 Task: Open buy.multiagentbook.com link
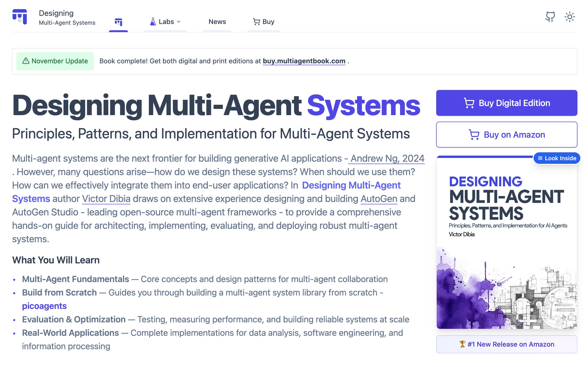(304, 61)
